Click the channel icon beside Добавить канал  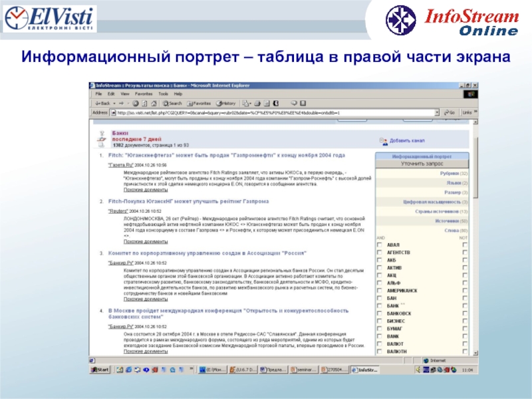tap(384, 141)
